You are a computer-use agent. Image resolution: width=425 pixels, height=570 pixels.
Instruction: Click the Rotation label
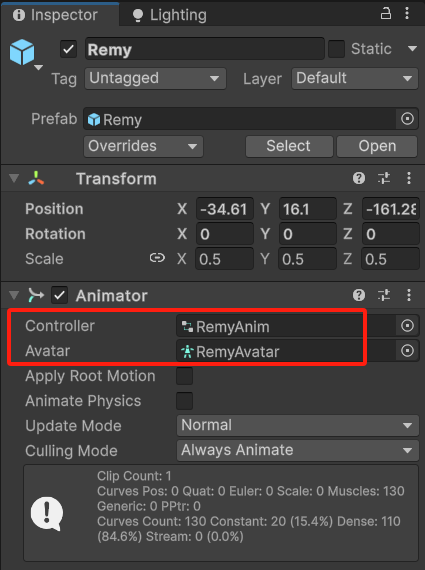tap(55, 234)
